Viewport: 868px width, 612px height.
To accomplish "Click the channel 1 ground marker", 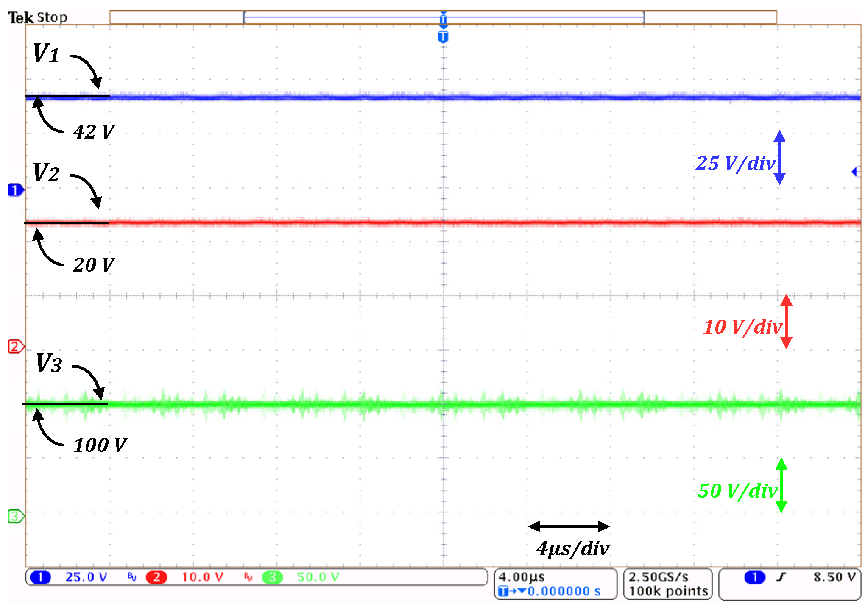I will [15, 190].
